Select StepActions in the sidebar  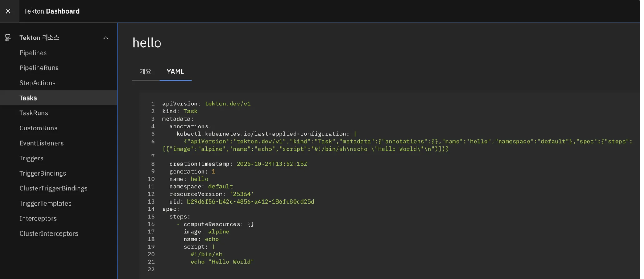(x=59, y=83)
